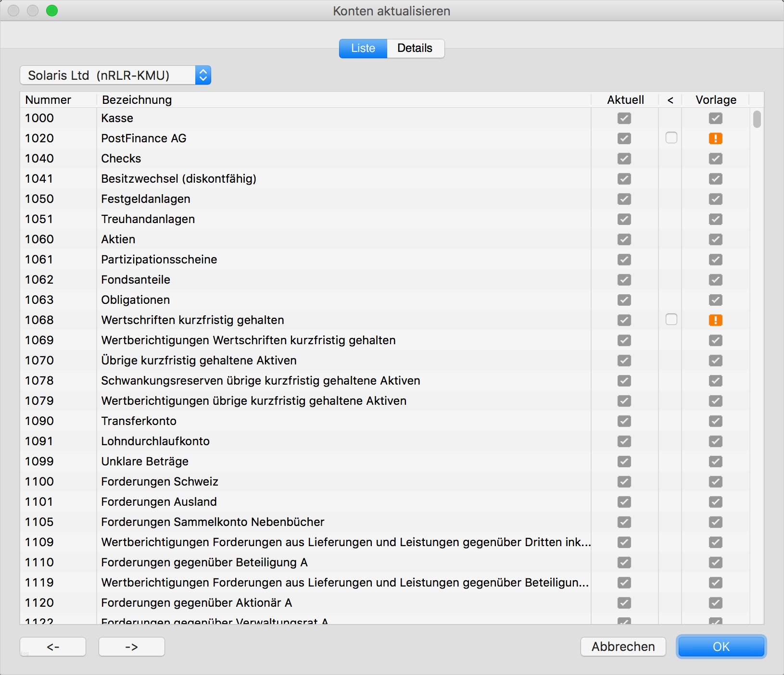Switch to the Details tab
The height and width of the screenshot is (675, 784).
click(415, 48)
